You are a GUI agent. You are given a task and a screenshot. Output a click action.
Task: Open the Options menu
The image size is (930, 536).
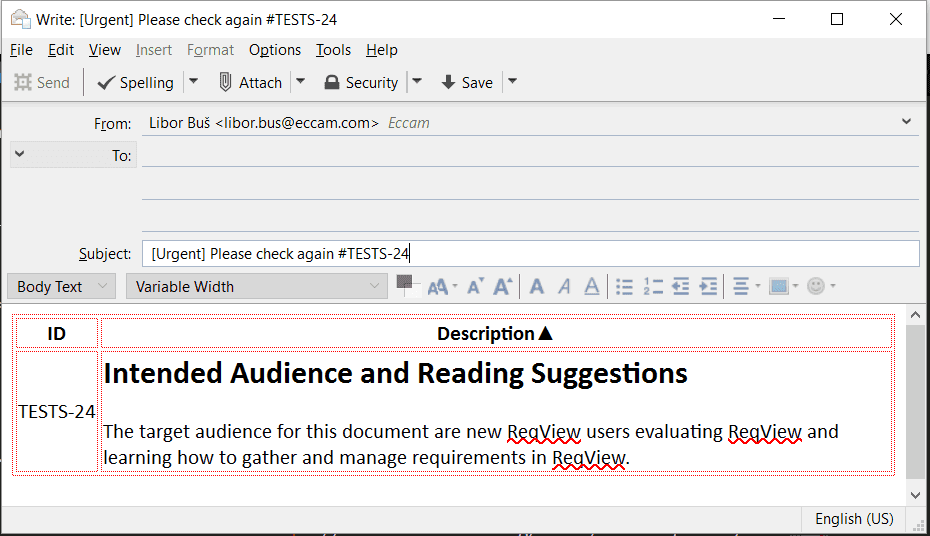275,50
